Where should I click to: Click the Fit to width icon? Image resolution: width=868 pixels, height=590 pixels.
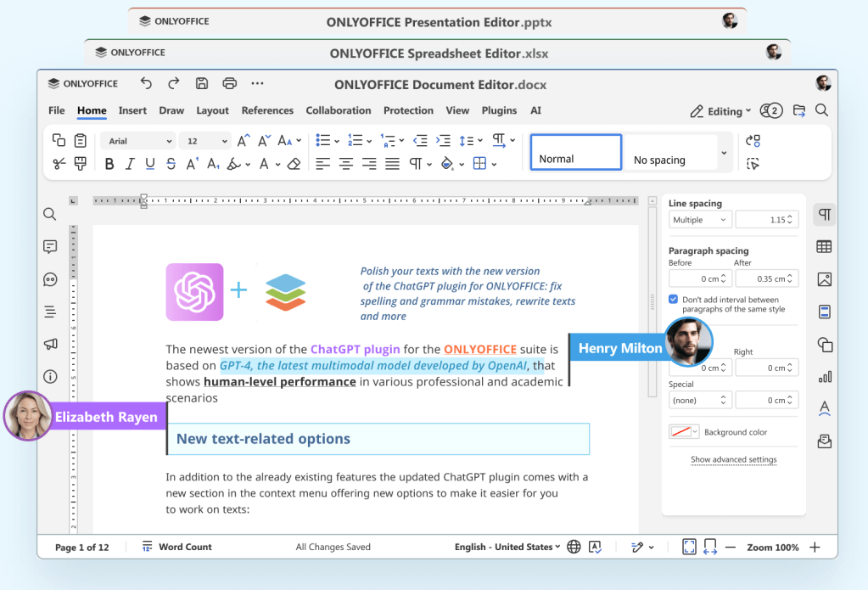(710, 548)
